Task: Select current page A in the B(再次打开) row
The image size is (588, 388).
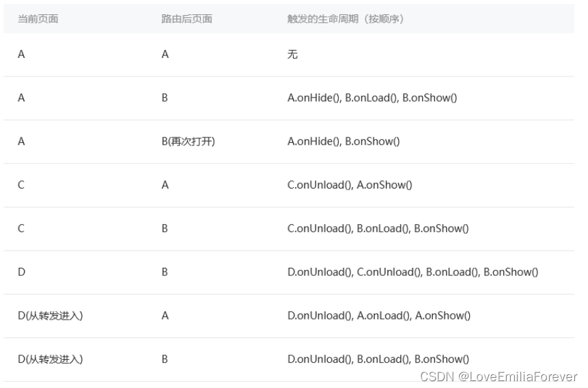Action: click(x=21, y=141)
